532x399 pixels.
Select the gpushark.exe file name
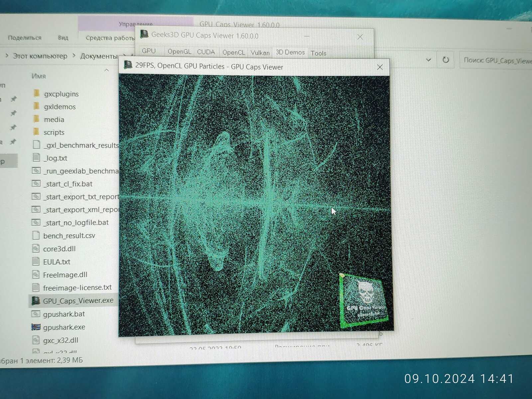64,327
